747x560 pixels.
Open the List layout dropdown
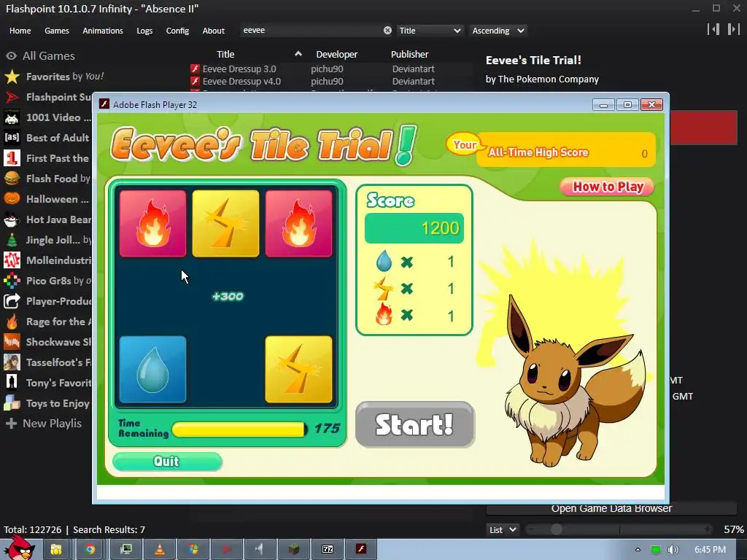point(503,529)
